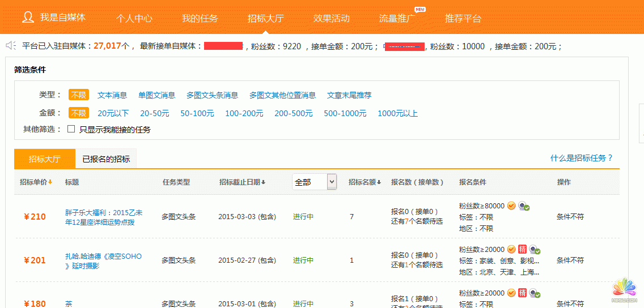
Task: Click orange verified checkmark in ¥210 row
Action: point(511,206)
